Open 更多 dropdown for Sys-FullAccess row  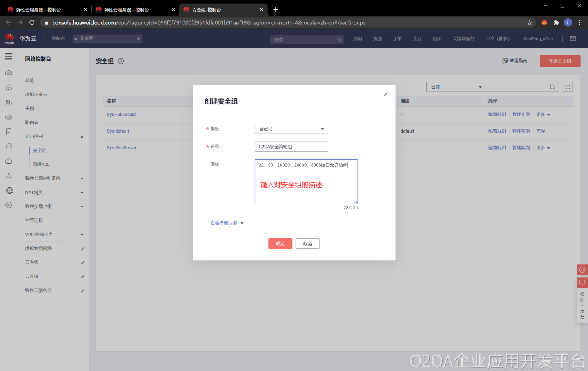[543, 115]
